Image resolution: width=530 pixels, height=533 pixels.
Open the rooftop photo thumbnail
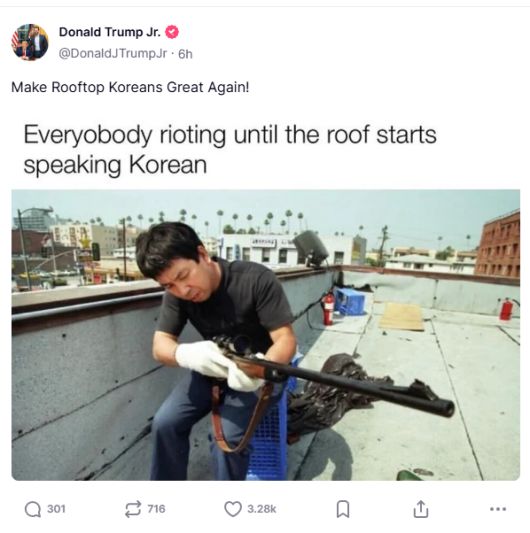pyautogui.click(x=266, y=335)
